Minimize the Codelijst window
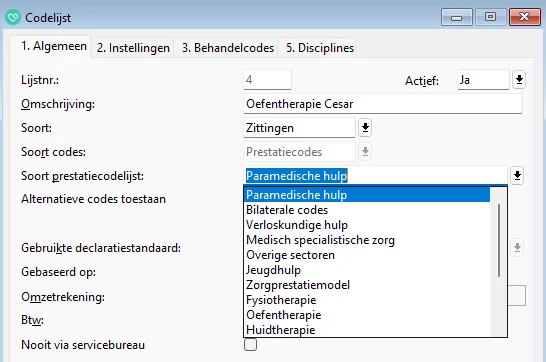546x362 pixels. click(x=457, y=17)
